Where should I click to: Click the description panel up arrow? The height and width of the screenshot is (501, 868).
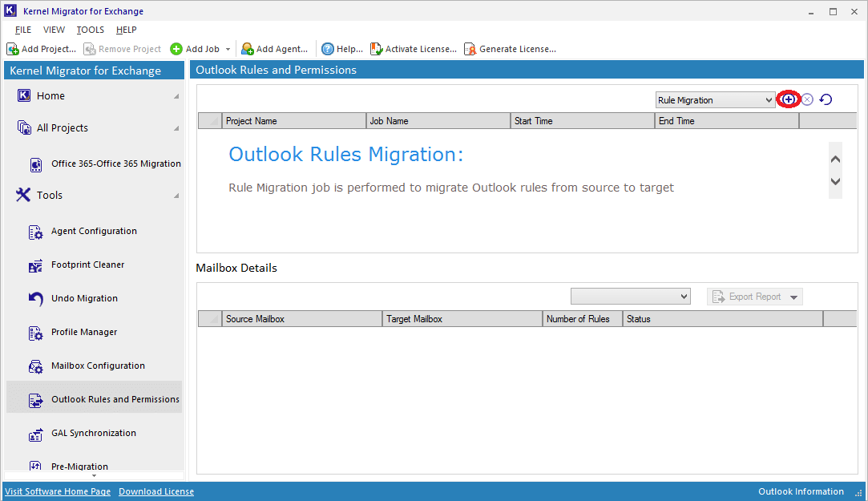coord(835,160)
